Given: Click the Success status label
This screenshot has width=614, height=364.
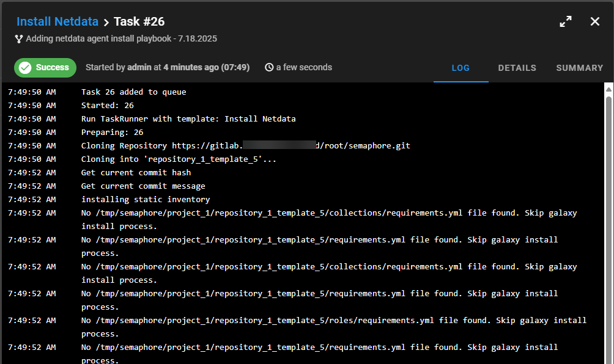Looking at the screenshot, I should point(52,68).
